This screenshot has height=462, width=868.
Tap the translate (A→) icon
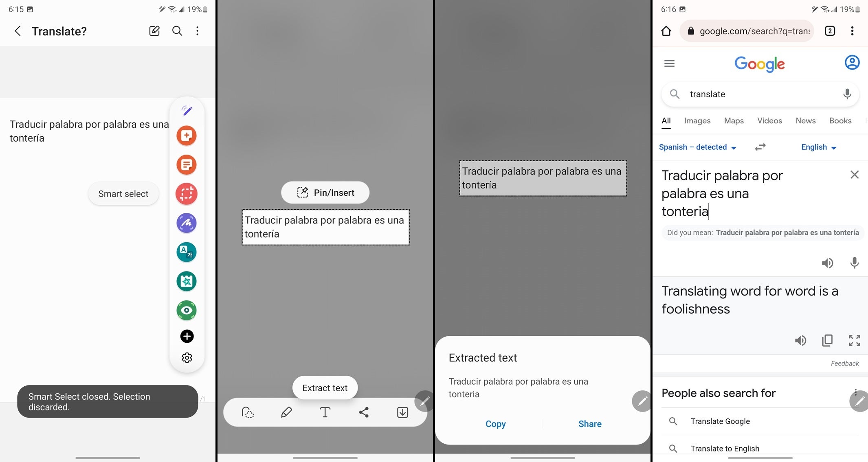coord(187,252)
